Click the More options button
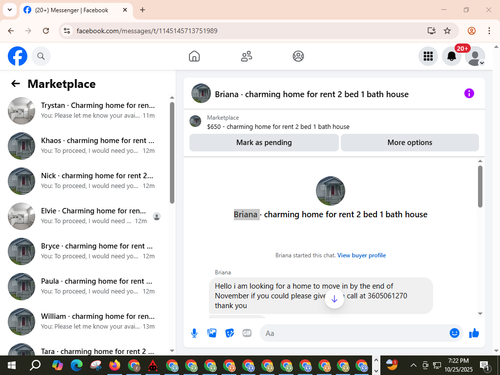Image resolution: width=500 pixels, height=375 pixels. [x=410, y=142]
